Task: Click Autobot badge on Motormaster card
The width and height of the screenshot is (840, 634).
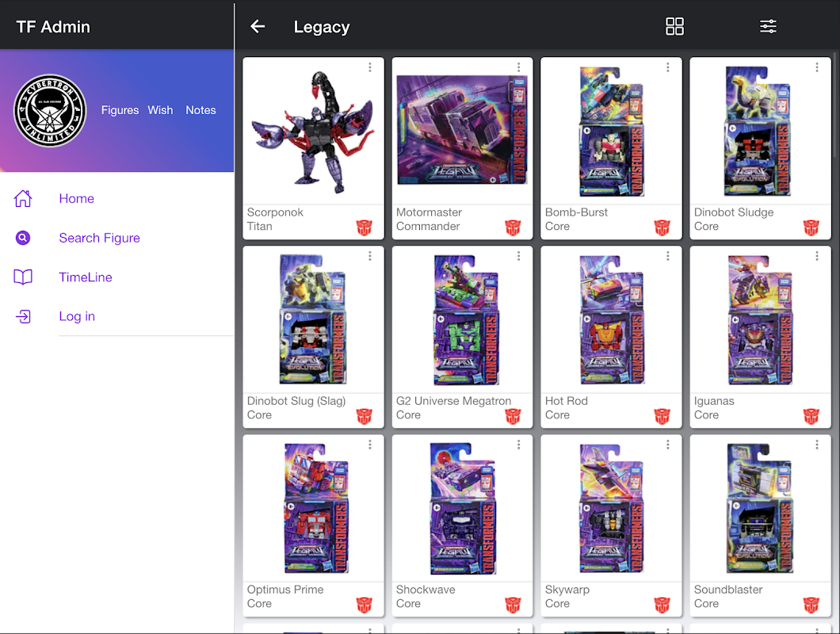Action: click(513, 227)
